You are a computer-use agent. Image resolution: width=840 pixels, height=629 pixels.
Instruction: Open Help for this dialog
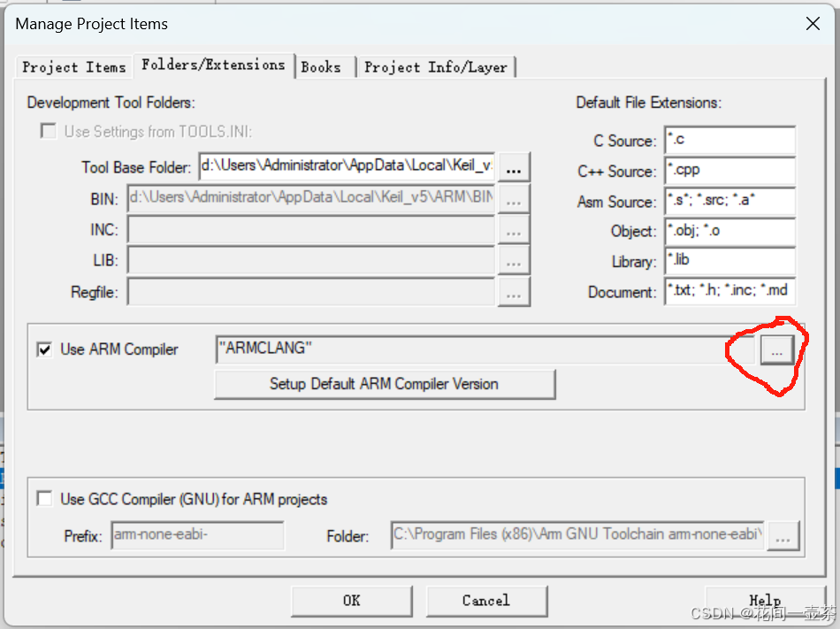(765, 601)
